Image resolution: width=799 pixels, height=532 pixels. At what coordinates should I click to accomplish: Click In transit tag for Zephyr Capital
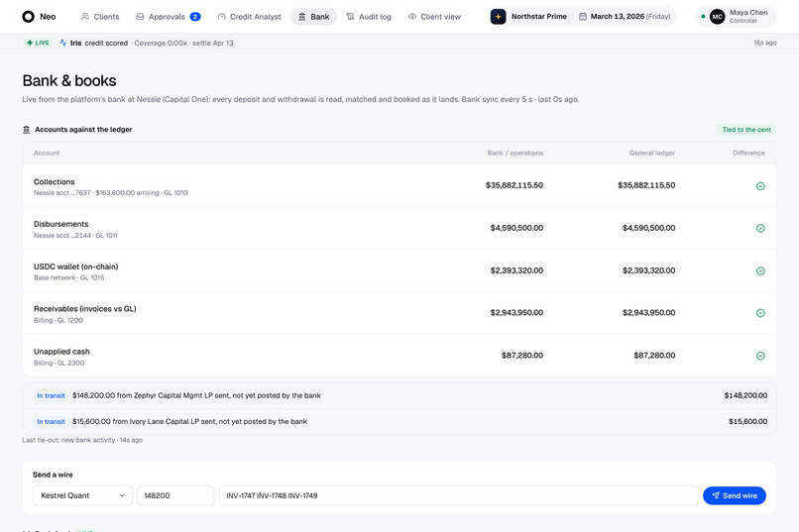point(51,395)
